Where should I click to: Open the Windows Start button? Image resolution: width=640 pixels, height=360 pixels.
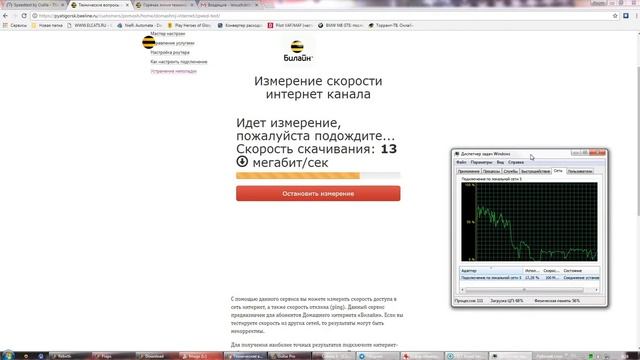(x=7, y=356)
